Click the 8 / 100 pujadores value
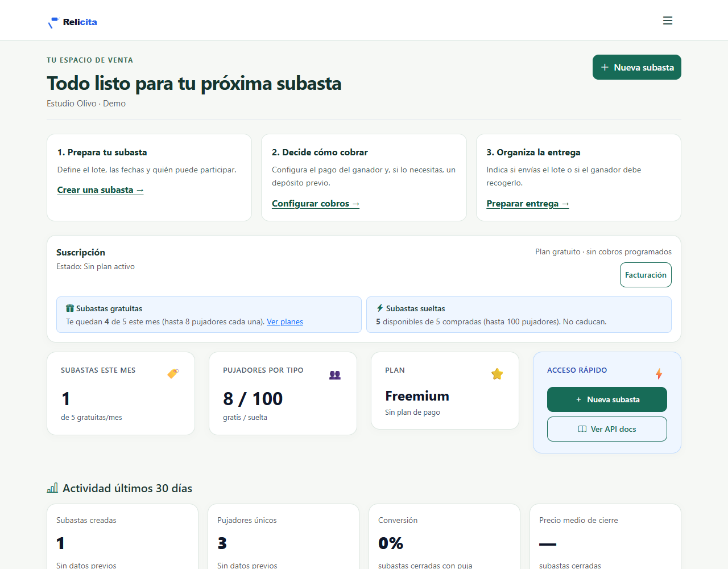This screenshot has height=569, width=728. click(x=253, y=399)
